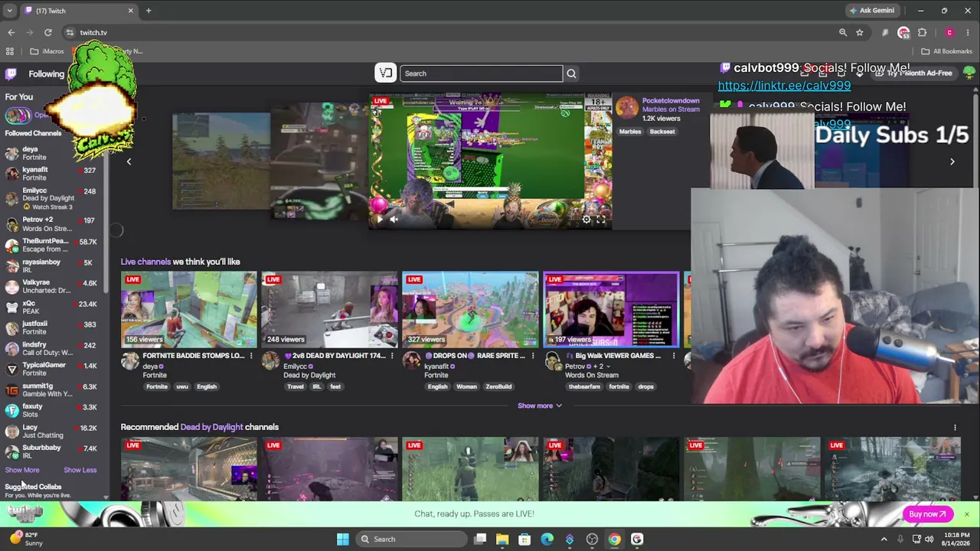Focus the Twitch search field

click(481, 73)
